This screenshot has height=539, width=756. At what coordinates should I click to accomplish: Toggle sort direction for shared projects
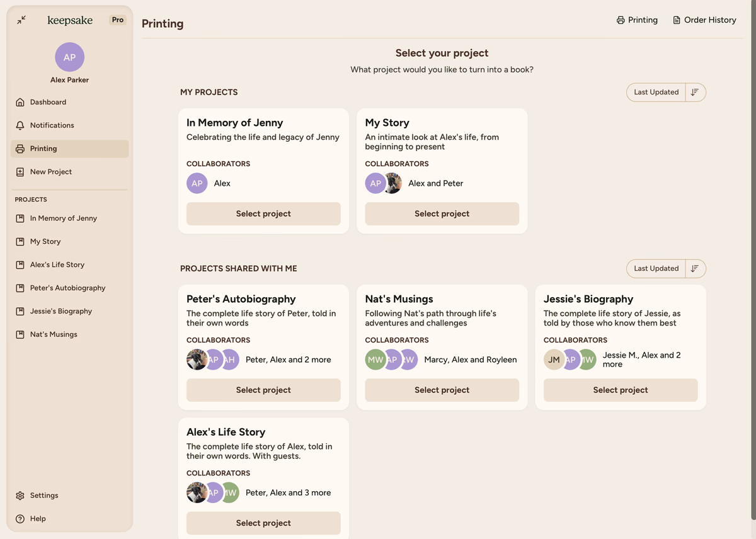[695, 268]
